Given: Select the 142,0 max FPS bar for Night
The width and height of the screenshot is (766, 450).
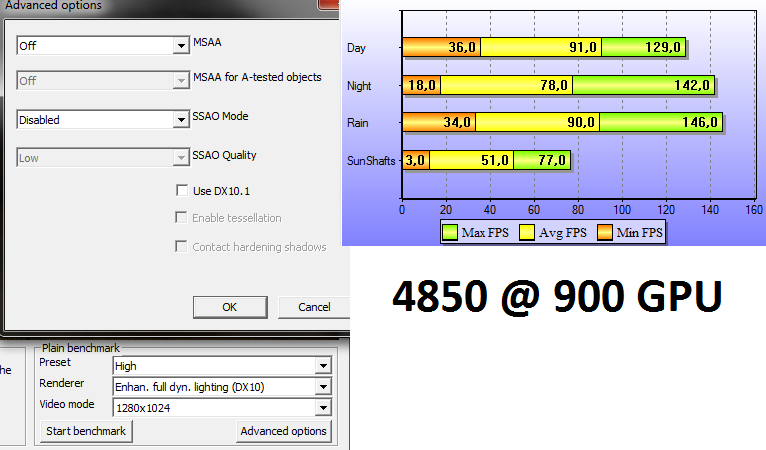Looking at the screenshot, I should 643,85.
